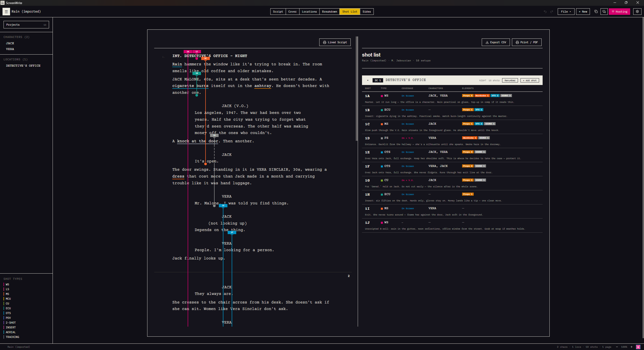The width and height of the screenshot is (644, 350).
Task: Click the + Add shot button
Action: point(530,80)
